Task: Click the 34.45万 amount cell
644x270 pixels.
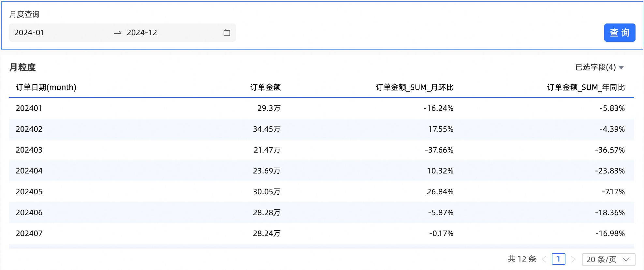Action: (x=267, y=129)
